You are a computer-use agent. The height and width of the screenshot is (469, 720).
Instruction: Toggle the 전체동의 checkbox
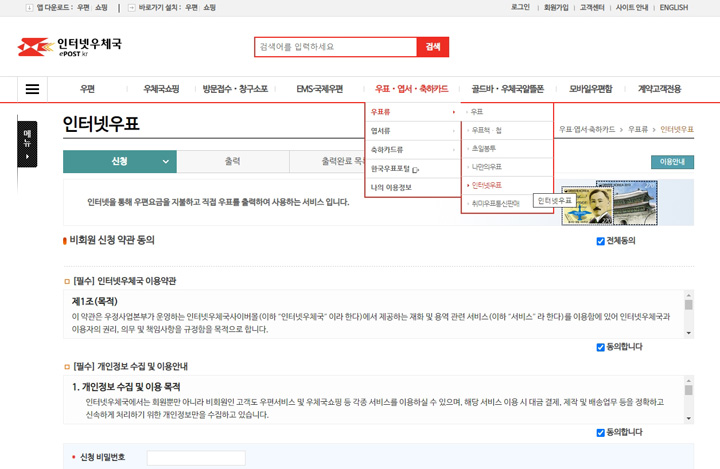600,241
